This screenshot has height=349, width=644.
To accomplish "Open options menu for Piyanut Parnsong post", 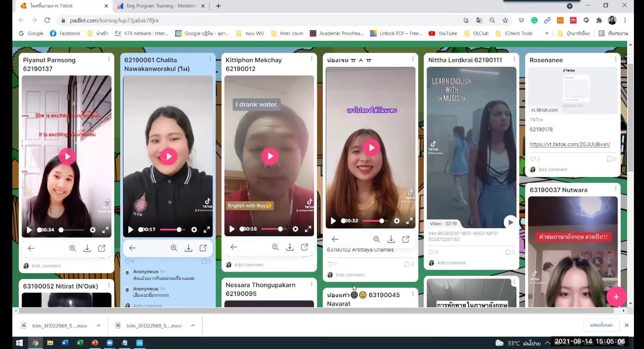I will click(109, 59).
